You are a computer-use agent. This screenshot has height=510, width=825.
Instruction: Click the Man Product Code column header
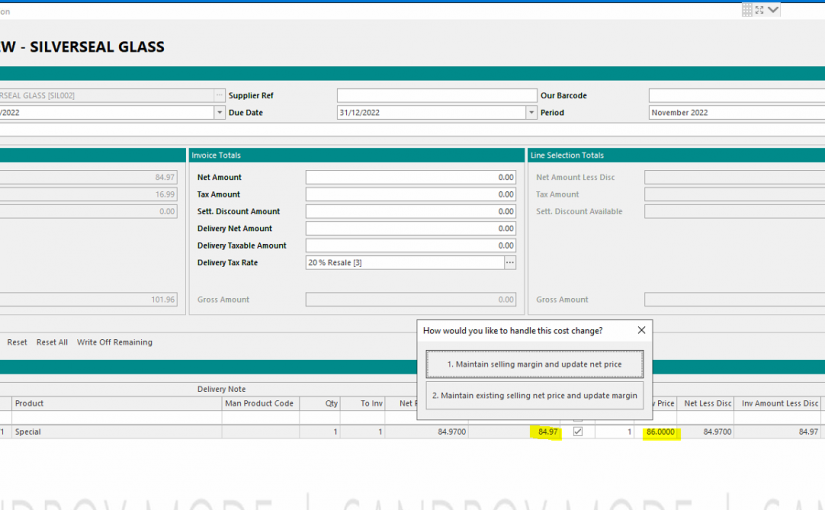[x=260, y=404]
